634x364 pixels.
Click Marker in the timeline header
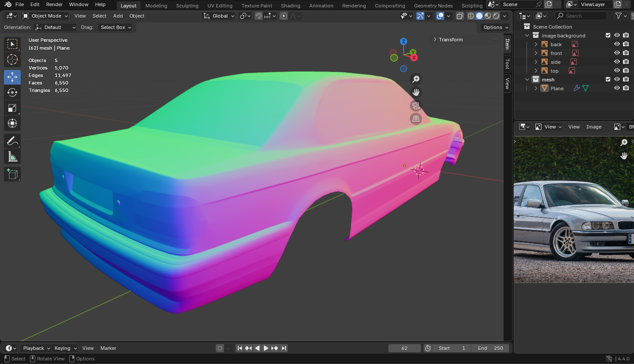(108, 348)
